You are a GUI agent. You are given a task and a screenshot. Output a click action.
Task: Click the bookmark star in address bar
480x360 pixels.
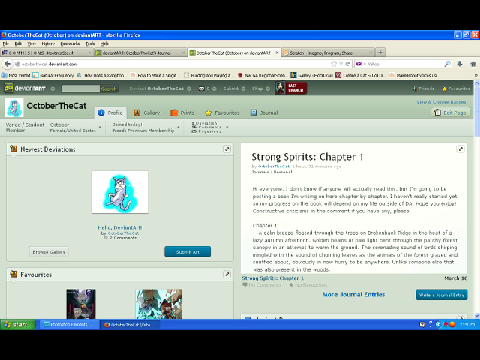334,64
